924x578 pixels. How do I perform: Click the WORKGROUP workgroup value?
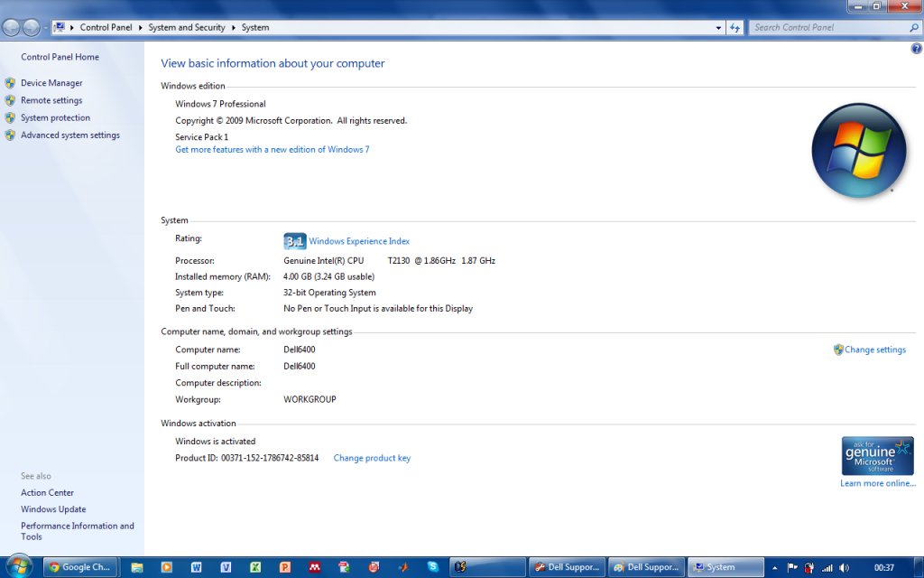[x=310, y=399]
